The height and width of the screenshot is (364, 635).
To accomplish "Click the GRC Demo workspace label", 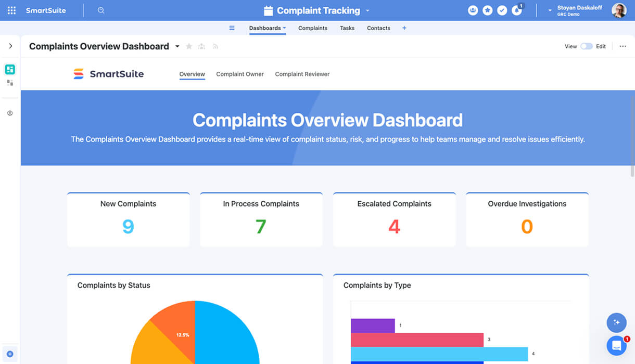I will (x=568, y=15).
